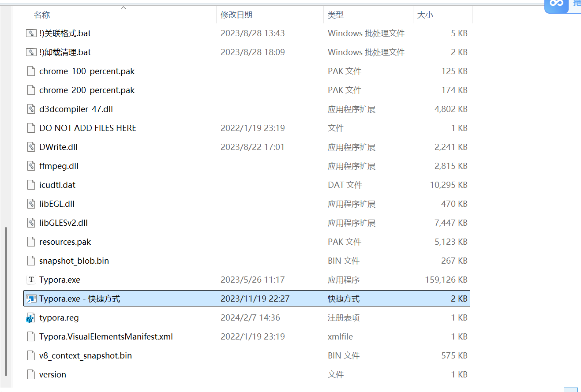Click the Typora.exe application T icon

point(31,280)
